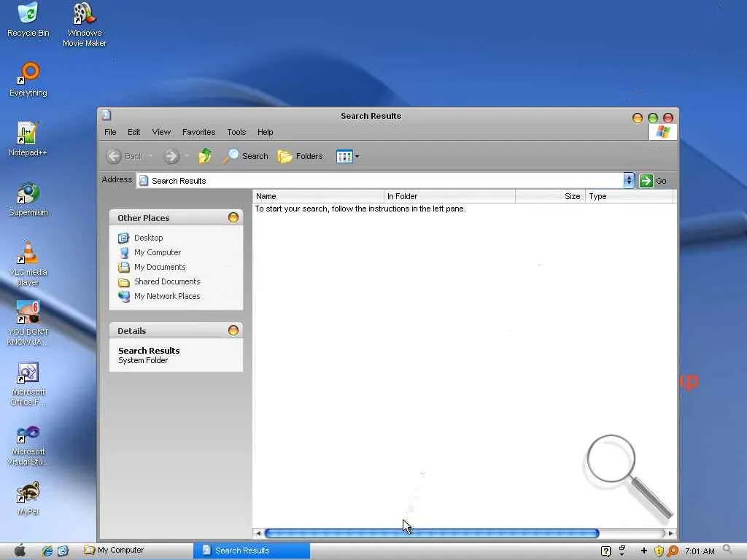Open the Apple logo start button
Screen dimensions: 747x560
20,551
